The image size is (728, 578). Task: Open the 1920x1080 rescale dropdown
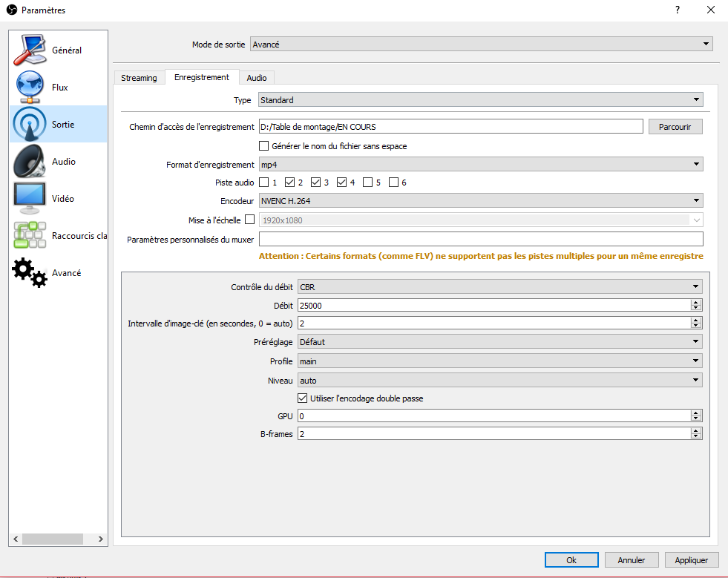[481, 220]
